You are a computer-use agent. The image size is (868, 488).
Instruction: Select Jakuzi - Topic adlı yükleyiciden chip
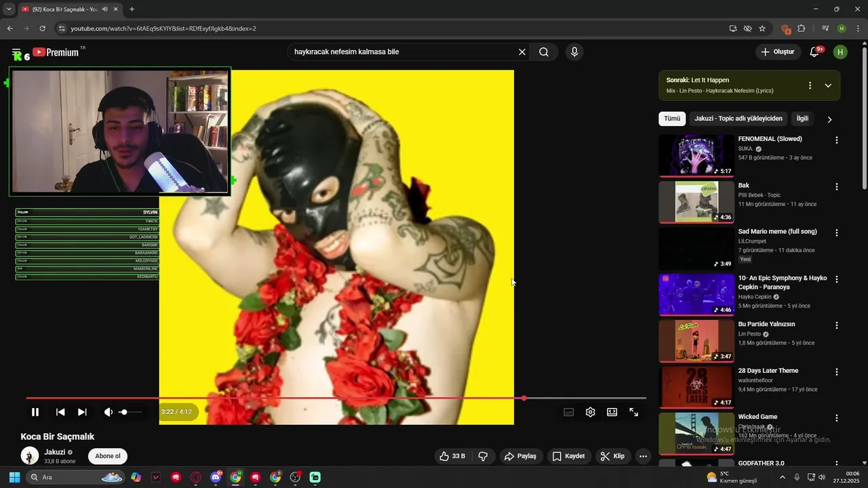(738, 119)
